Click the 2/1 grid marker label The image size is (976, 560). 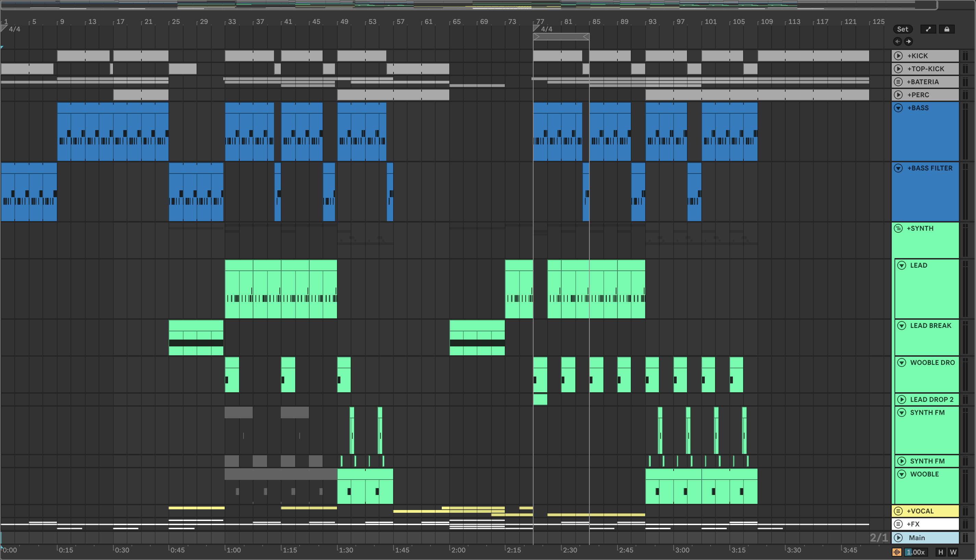point(879,538)
